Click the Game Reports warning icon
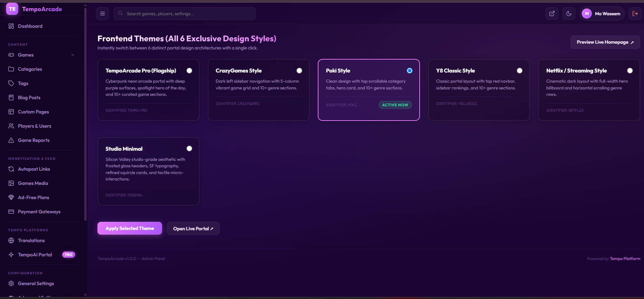The height and width of the screenshot is (299, 644). [x=11, y=140]
